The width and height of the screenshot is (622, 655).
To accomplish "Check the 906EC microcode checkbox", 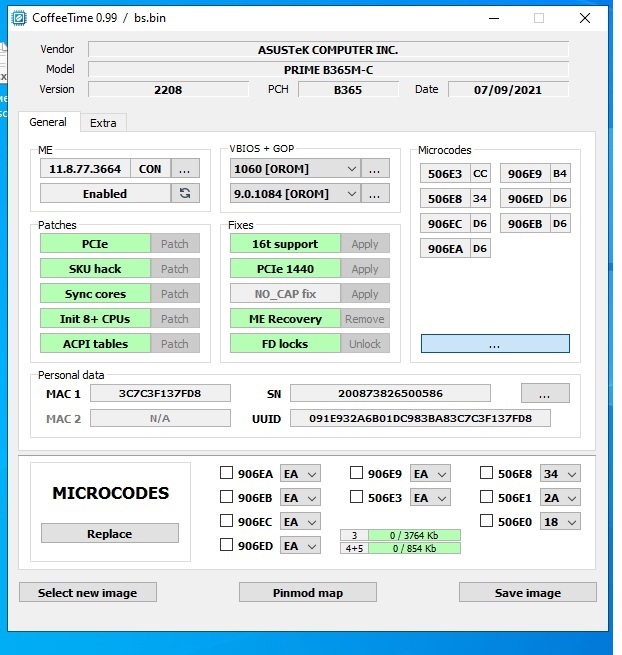I will pos(226,521).
